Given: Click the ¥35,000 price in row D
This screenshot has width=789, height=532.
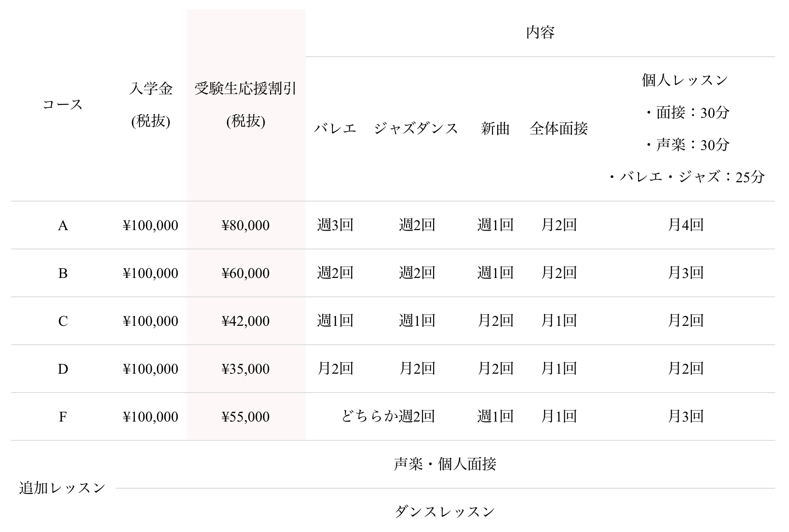Looking at the screenshot, I should point(246,369).
